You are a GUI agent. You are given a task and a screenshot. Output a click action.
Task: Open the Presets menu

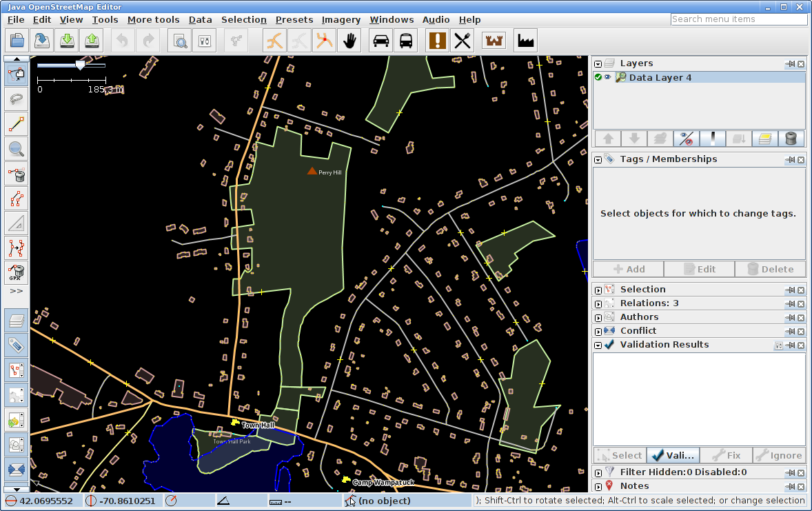294,20
